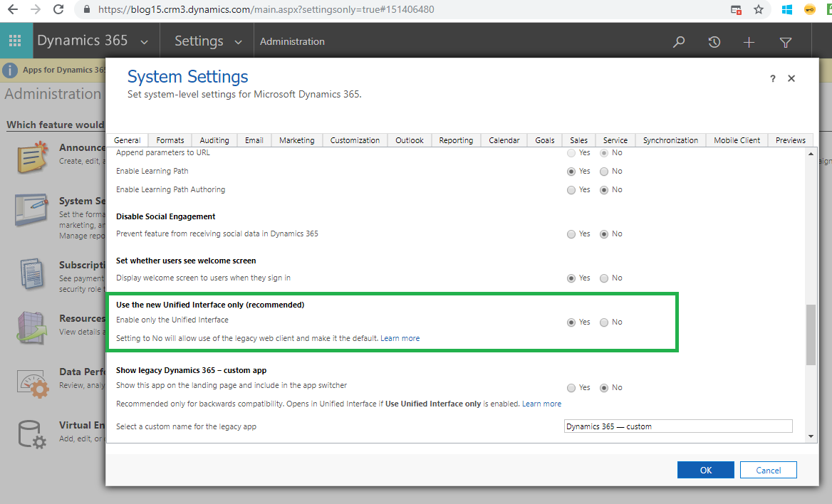832x504 pixels.
Task: Click the search magnifier icon in navbar
Action: [679, 42]
